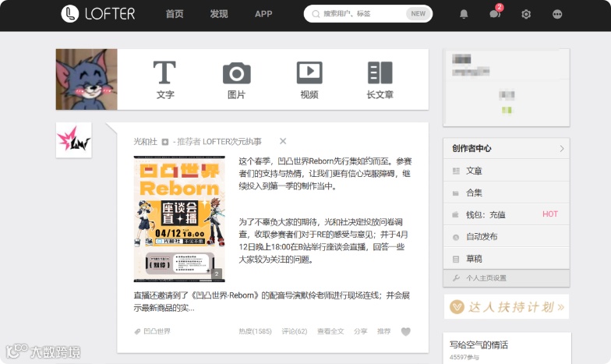Expand 创作者中心 with the chevron

[561, 148]
